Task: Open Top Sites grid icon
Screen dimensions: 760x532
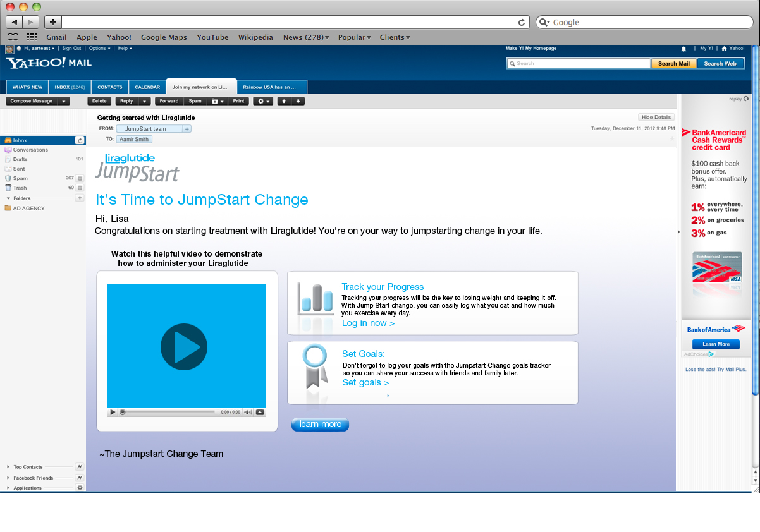Action: pyautogui.click(x=32, y=37)
